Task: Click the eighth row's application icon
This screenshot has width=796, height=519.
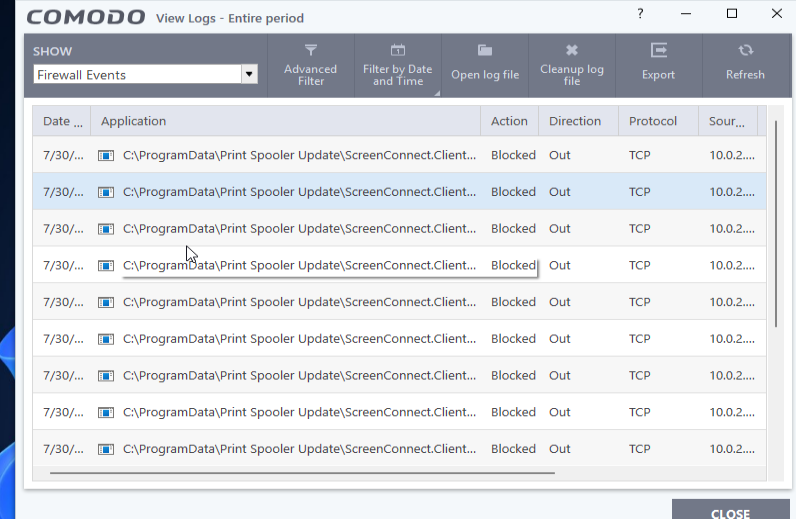Action: click(x=106, y=412)
